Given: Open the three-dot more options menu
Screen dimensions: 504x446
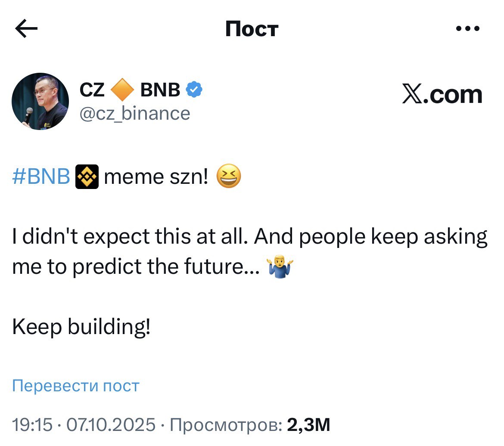Looking at the screenshot, I should coord(467,29).
